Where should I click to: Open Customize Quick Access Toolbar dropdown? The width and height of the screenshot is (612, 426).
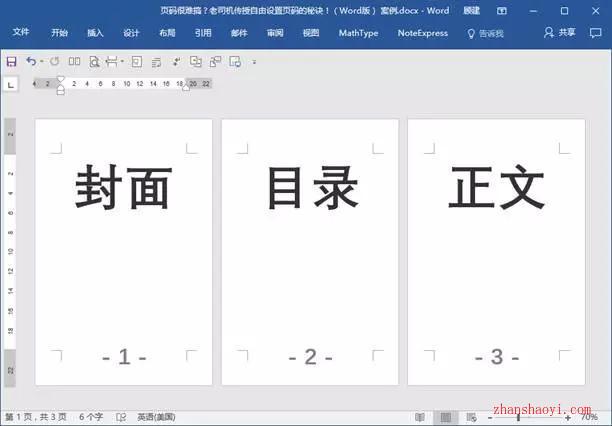pos(254,62)
